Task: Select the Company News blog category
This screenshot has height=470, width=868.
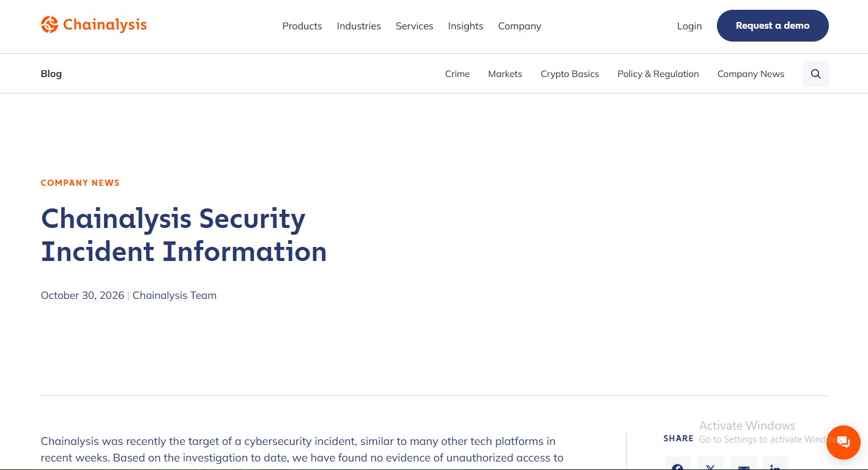Action: [x=751, y=74]
